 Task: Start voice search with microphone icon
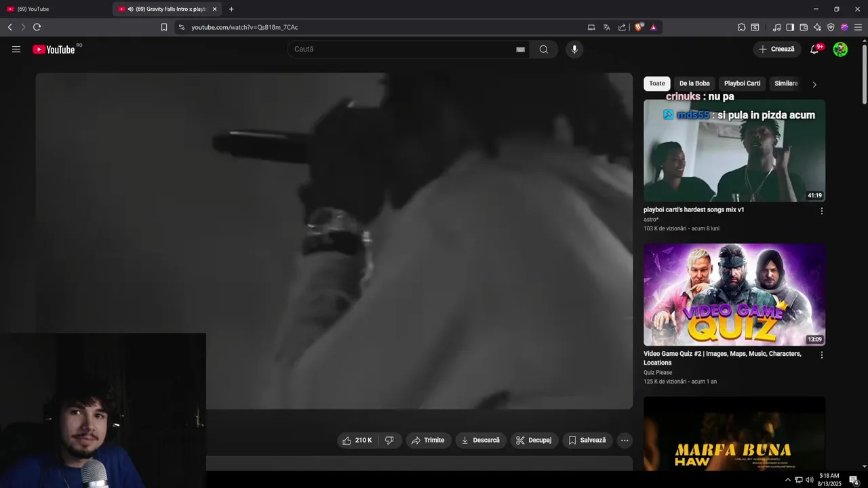tap(574, 49)
